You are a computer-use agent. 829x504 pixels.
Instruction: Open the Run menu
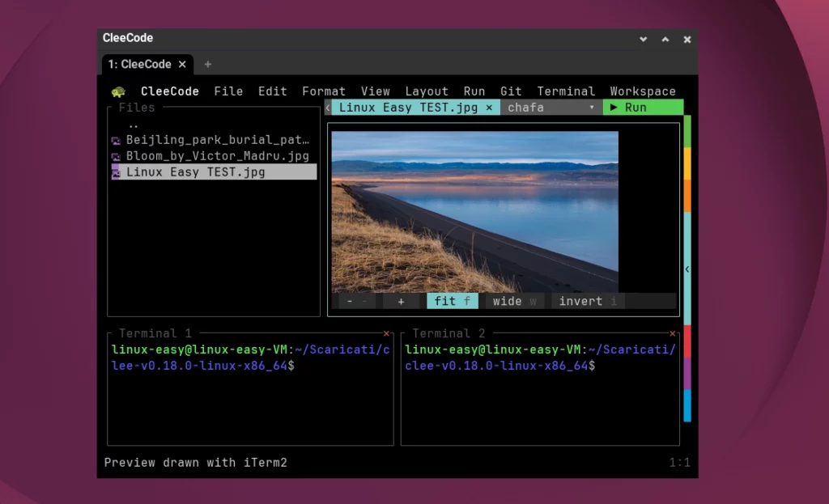pos(474,91)
